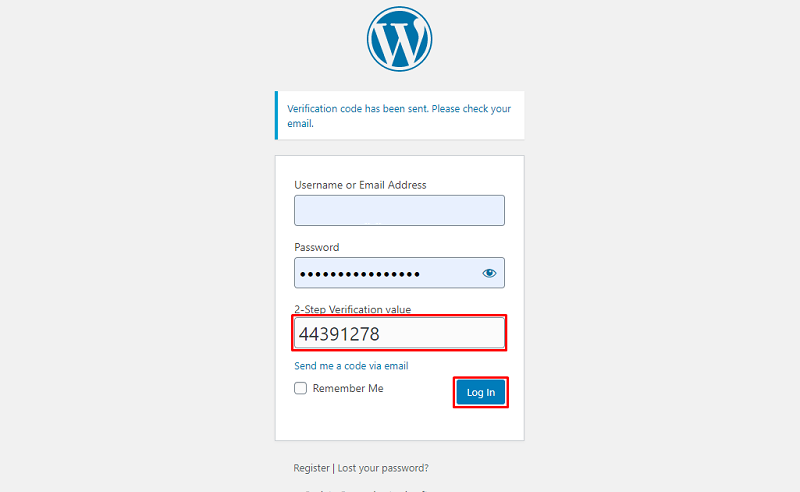Open the Register link
Viewport: 800px width, 492px height.
pyautogui.click(x=311, y=468)
